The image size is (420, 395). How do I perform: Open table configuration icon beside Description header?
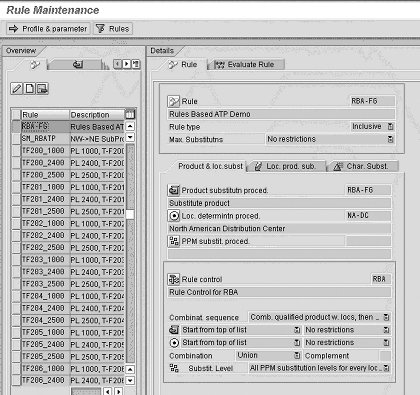click(x=130, y=114)
